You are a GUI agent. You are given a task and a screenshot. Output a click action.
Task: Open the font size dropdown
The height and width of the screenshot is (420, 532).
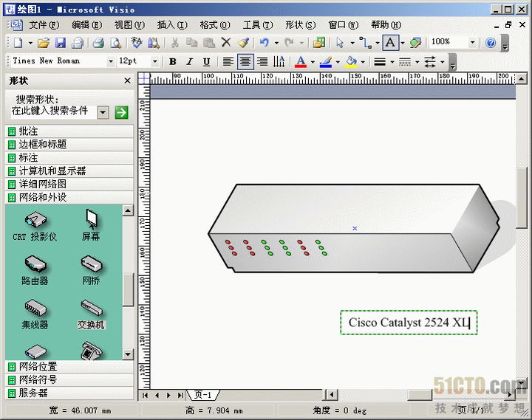[154, 61]
